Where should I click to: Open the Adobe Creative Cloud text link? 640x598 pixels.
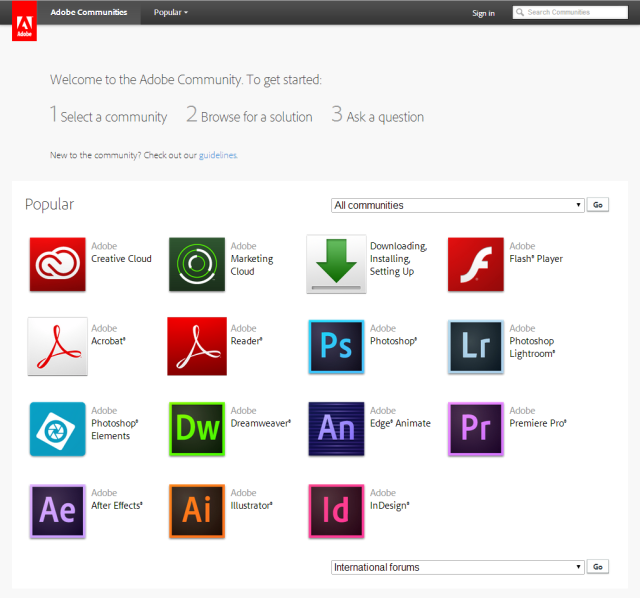point(121,252)
